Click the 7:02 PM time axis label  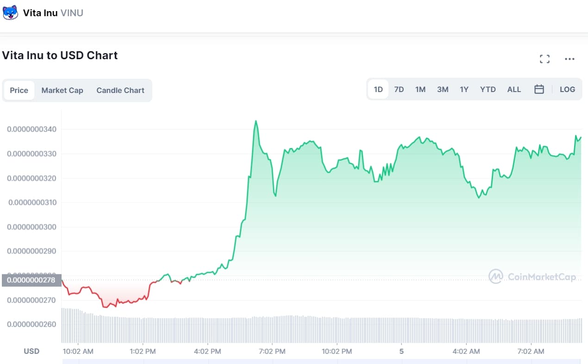[x=272, y=352]
